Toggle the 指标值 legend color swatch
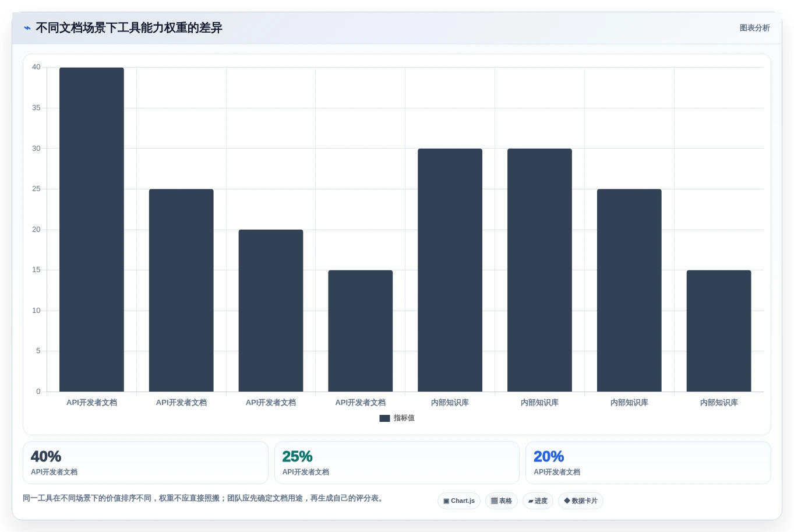The width and height of the screenshot is (794, 532). coord(384,418)
